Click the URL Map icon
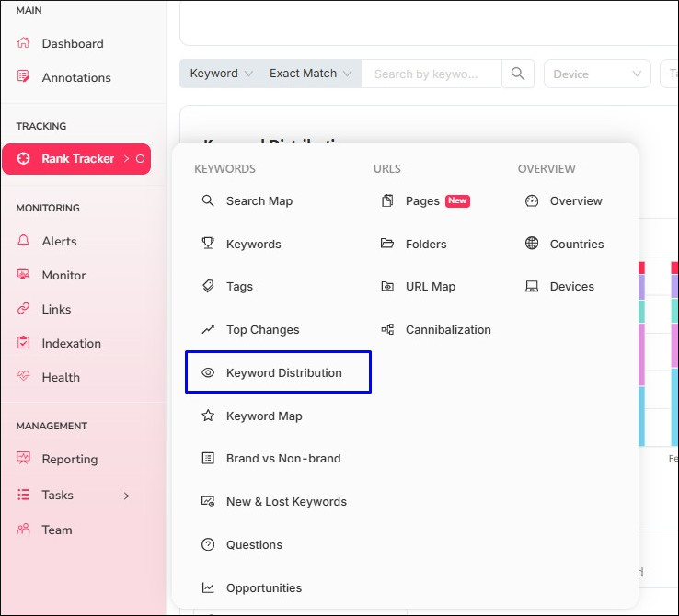 pos(387,286)
